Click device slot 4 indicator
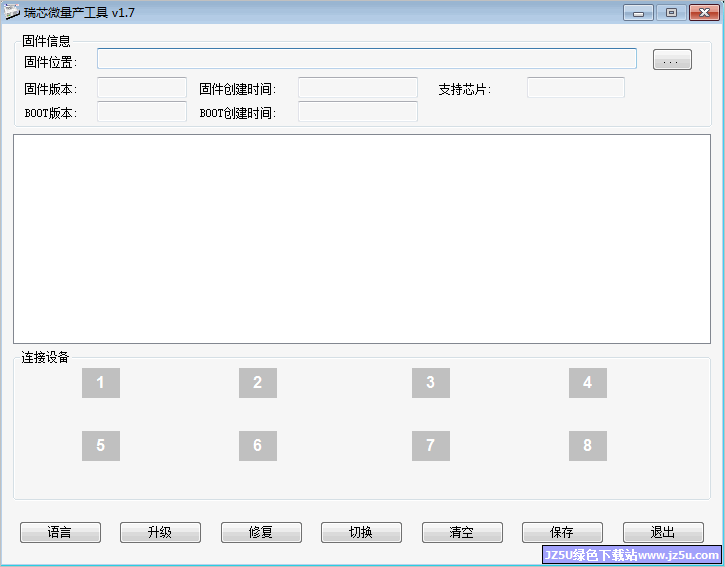This screenshot has width=725, height=567. click(x=588, y=382)
